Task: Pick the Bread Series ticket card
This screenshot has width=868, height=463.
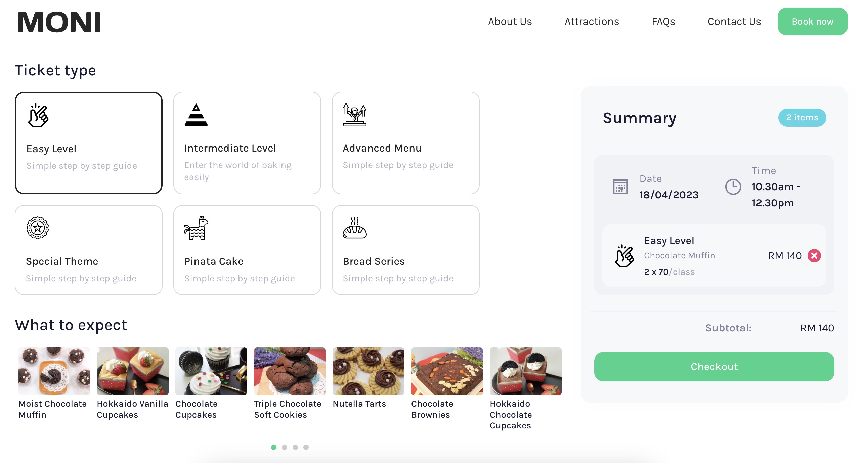Action: coord(405,250)
